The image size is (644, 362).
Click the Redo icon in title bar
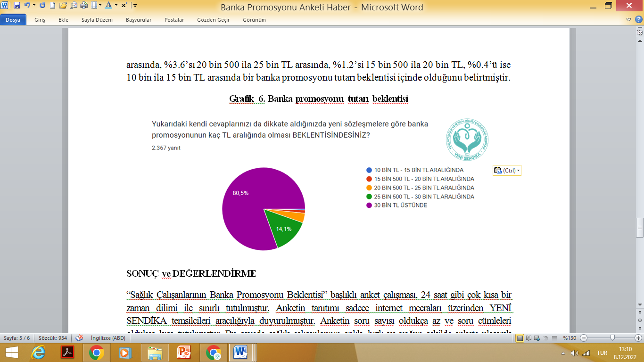pyautogui.click(x=42, y=6)
